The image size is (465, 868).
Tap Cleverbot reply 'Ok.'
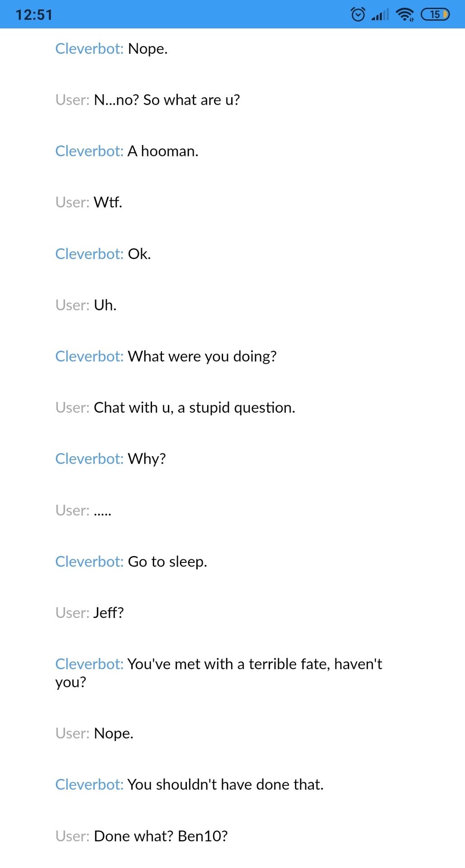pyautogui.click(x=103, y=254)
